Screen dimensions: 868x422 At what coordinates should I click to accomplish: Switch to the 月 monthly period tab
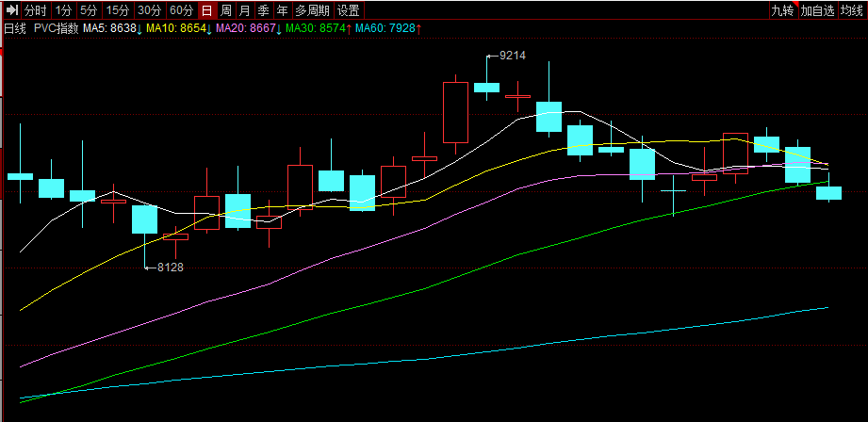[245, 9]
